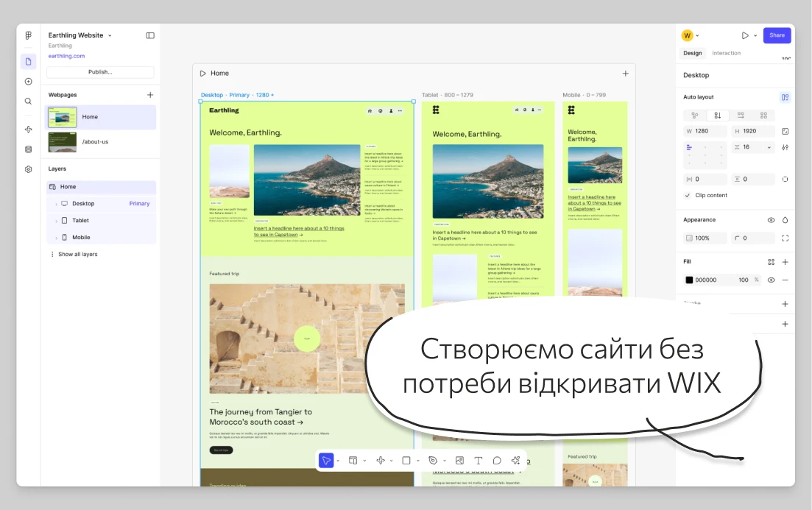Remove the 000000 fill with the minus
The image size is (812, 510).
(785, 280)
